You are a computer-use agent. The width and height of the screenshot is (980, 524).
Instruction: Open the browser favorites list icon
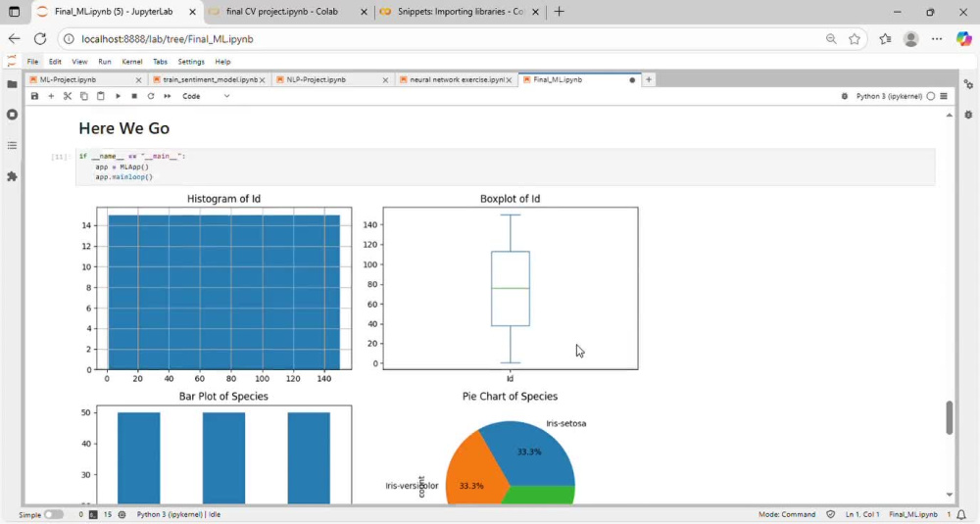tap(885, 39)
